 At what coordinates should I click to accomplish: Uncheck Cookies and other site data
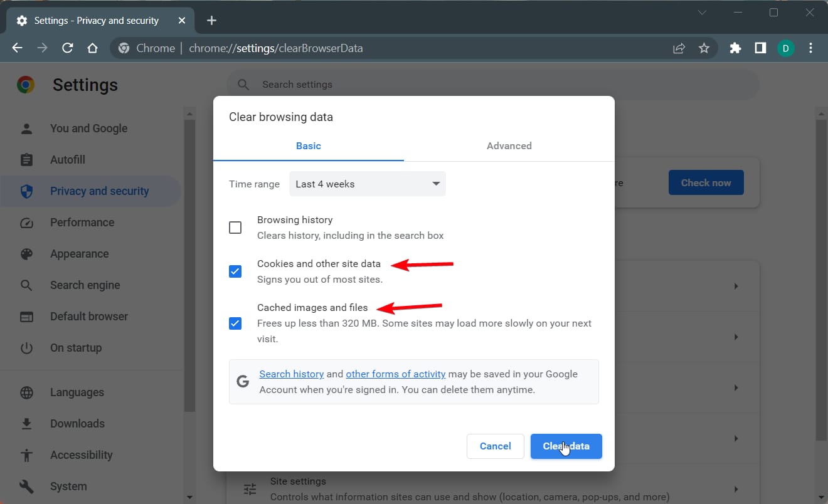click(235, 271)
